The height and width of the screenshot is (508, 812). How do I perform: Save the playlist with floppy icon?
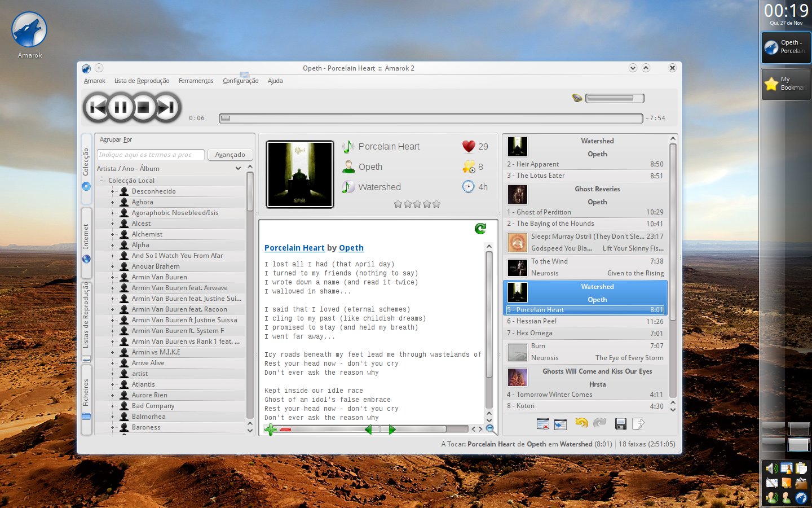(x=621, y=423)
